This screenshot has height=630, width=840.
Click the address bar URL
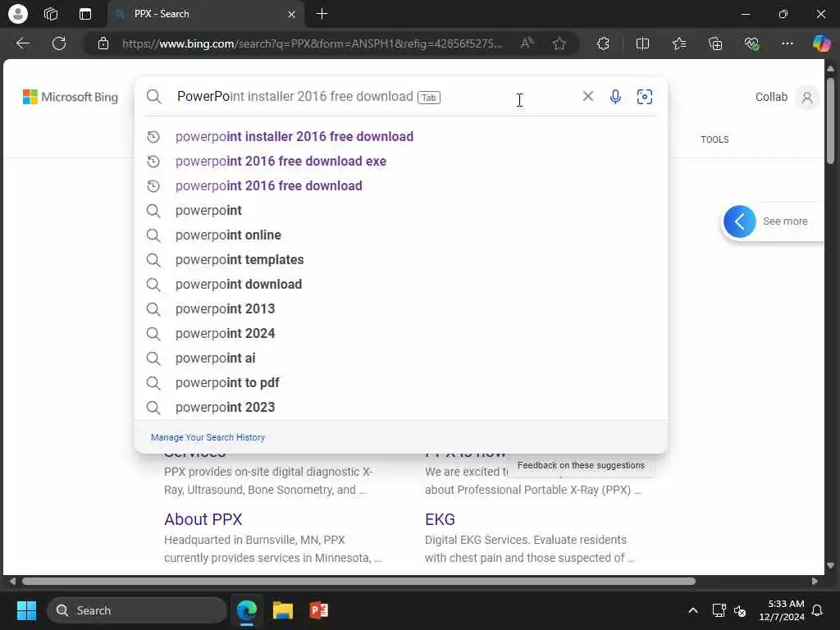(312, 43)
